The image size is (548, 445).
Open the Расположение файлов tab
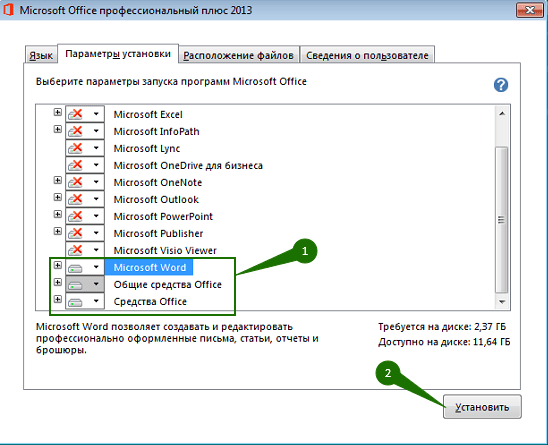click(x=238, y=55)
